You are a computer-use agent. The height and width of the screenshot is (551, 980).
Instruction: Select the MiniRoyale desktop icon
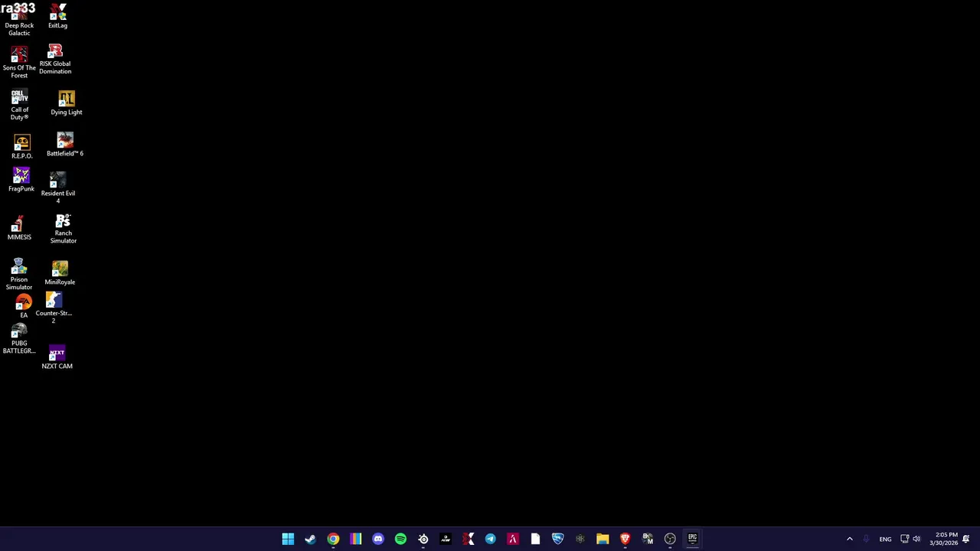60,273
